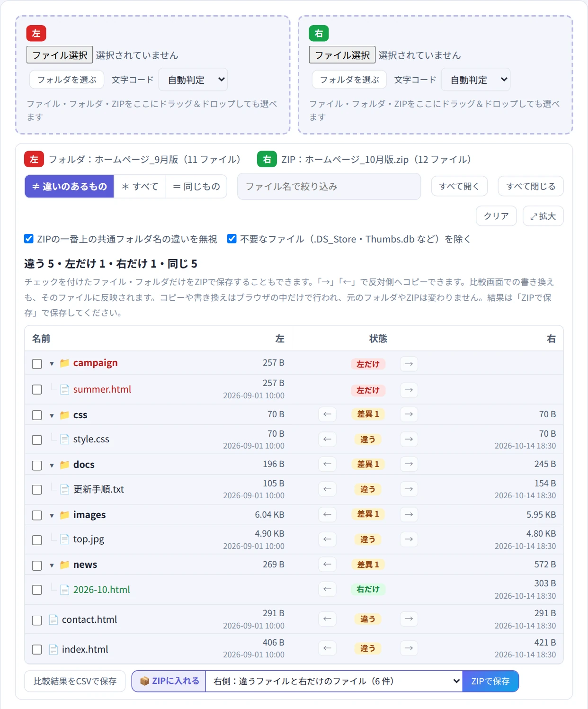The width and height of the screenshot is (588, 709).
Task: Copy summer.html to the right side
Action: [x=409, y=390]
